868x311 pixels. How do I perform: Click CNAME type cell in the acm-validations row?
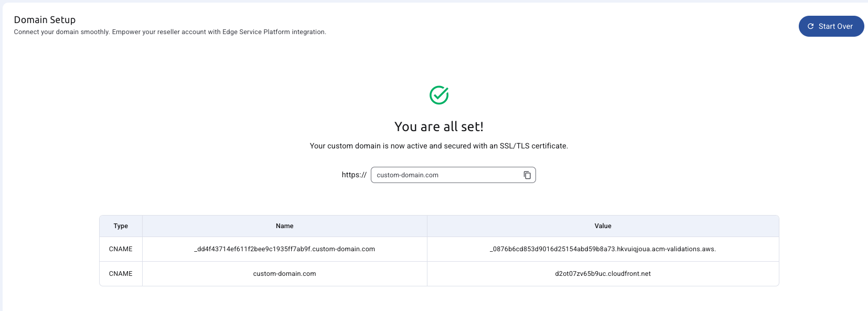click(121, 249)
